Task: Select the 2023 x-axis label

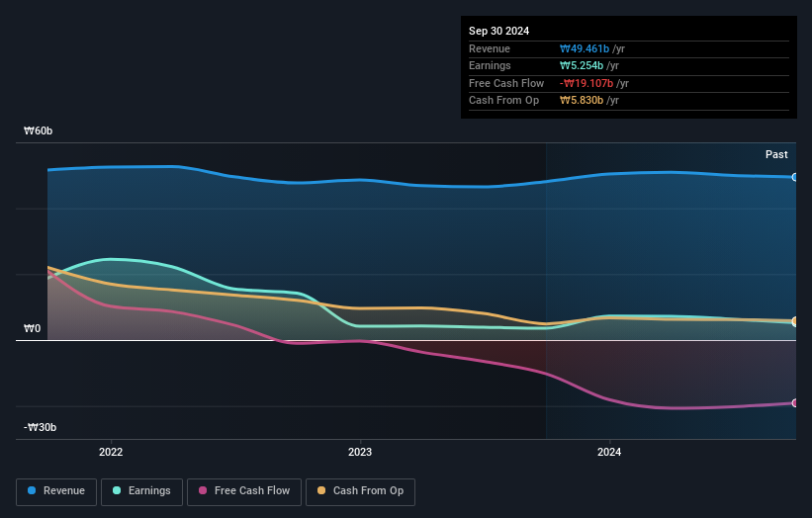Action: coord(360,452)
